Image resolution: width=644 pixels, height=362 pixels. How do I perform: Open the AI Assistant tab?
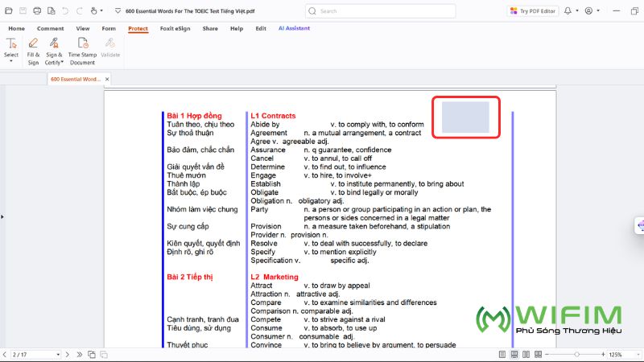pos(294,28)
